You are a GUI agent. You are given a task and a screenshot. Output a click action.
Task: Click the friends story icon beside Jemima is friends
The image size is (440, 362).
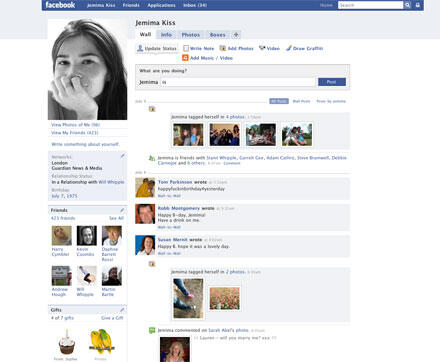tap(152, 158)
